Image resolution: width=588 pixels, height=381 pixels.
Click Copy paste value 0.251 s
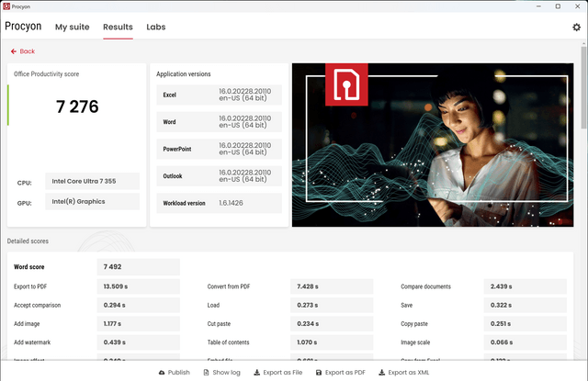(526, 324)
